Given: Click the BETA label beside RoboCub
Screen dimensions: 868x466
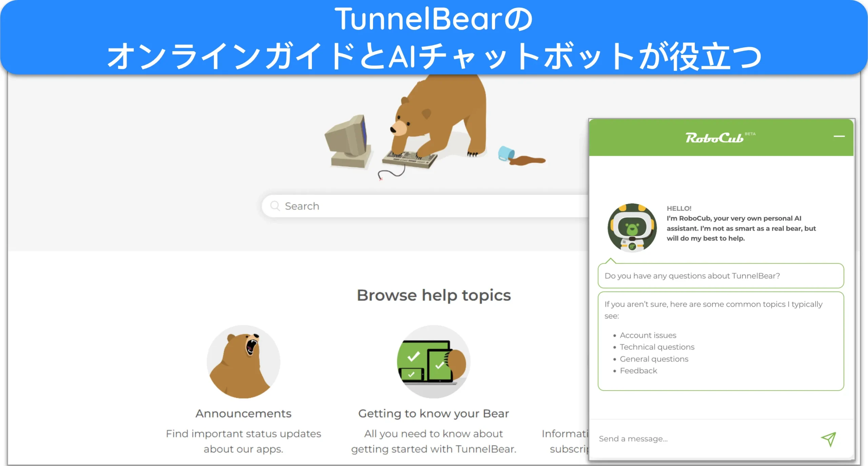Looking at the screenshot, I should (750, 134).
